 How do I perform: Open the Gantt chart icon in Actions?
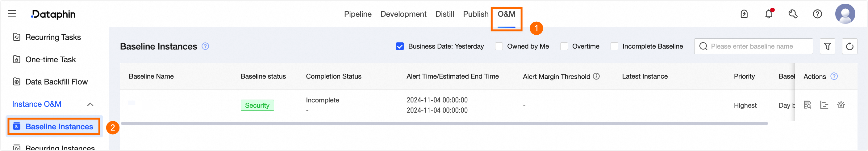pos(824,105)
